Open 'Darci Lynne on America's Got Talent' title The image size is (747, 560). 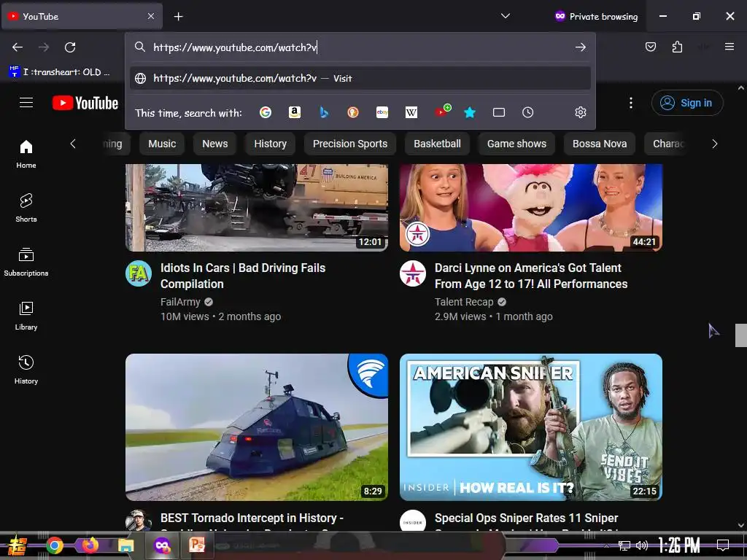(x=531, y=276)
